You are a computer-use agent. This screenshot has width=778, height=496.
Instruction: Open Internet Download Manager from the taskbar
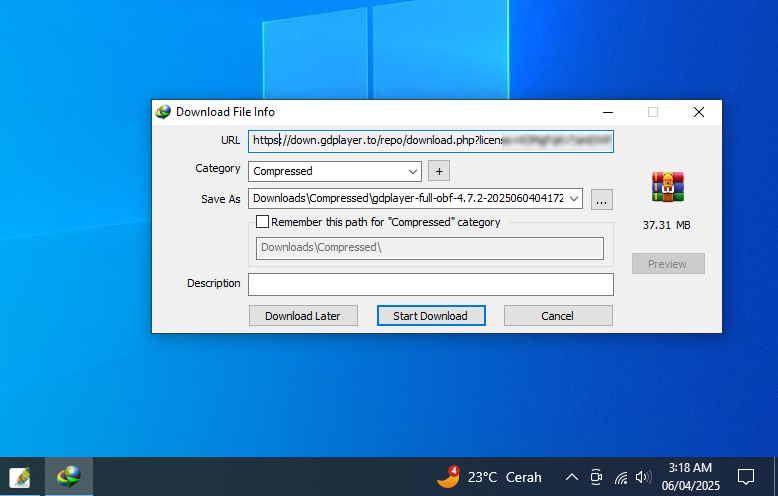pos(68,477)
